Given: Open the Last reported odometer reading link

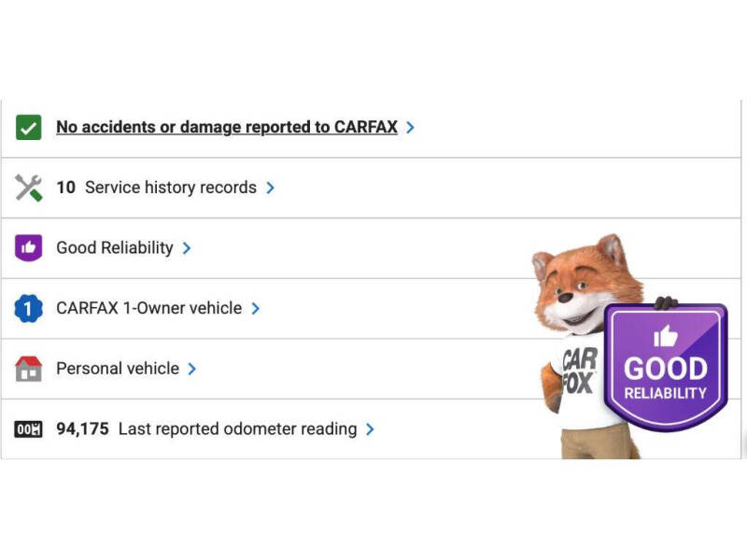Looking at the screenshot, I should (237, 429).
